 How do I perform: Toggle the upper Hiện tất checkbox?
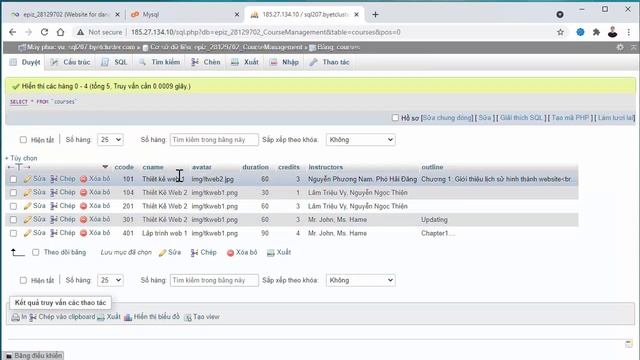click(x=23, y=140)
